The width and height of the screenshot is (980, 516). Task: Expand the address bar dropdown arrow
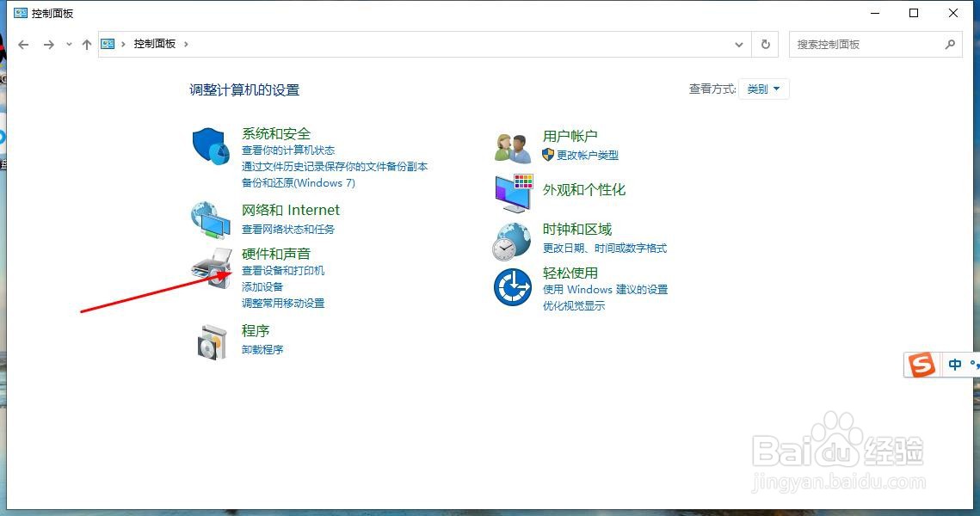coord(738,44)
